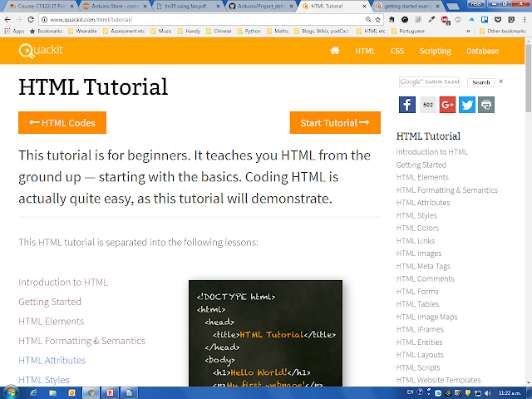Open the CSS nav menu item
Viewport: 532px width, 399px height.
point(397,51)
